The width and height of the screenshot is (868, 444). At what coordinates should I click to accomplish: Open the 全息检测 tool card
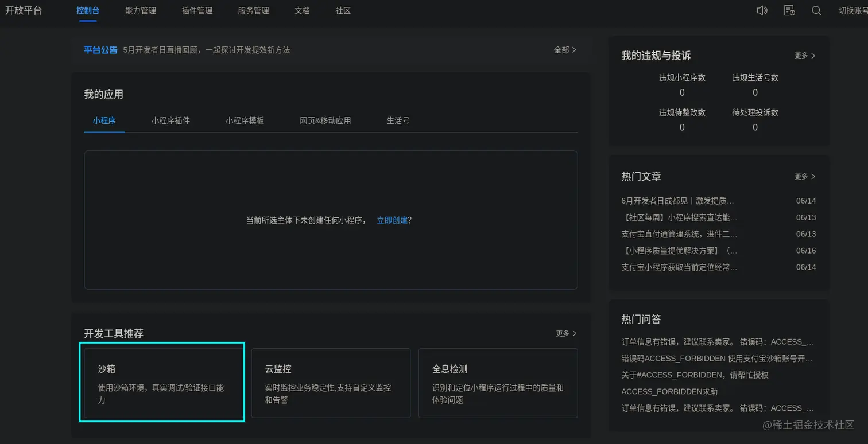tap(498, 383)
